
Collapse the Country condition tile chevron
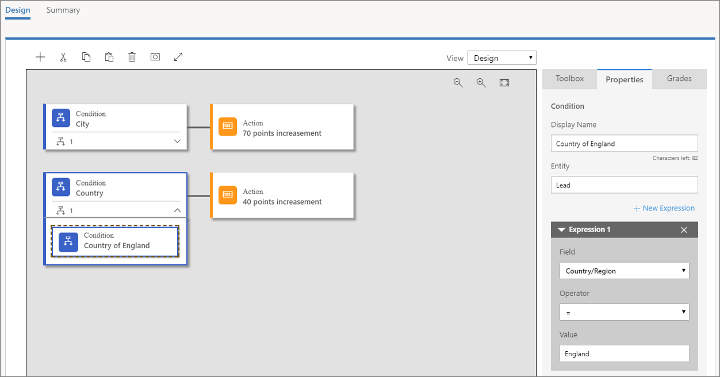(x=177, y=210)
